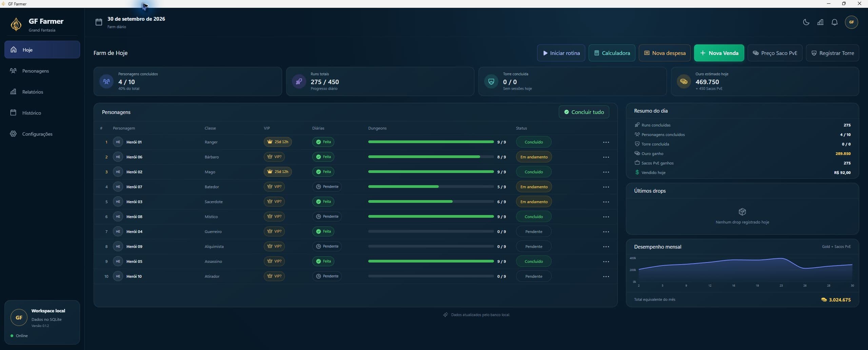Image resolution: width=868 pixels, height=350 pixels.
Task: Click the Herói 01 HE avatar
Action: pos(118,142)
